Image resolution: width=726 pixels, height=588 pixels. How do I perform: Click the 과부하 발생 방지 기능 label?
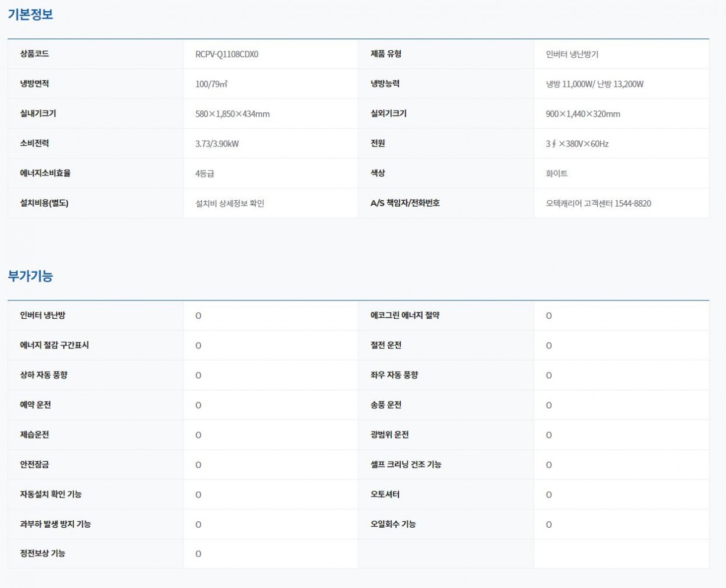click(x=55, y=524)
